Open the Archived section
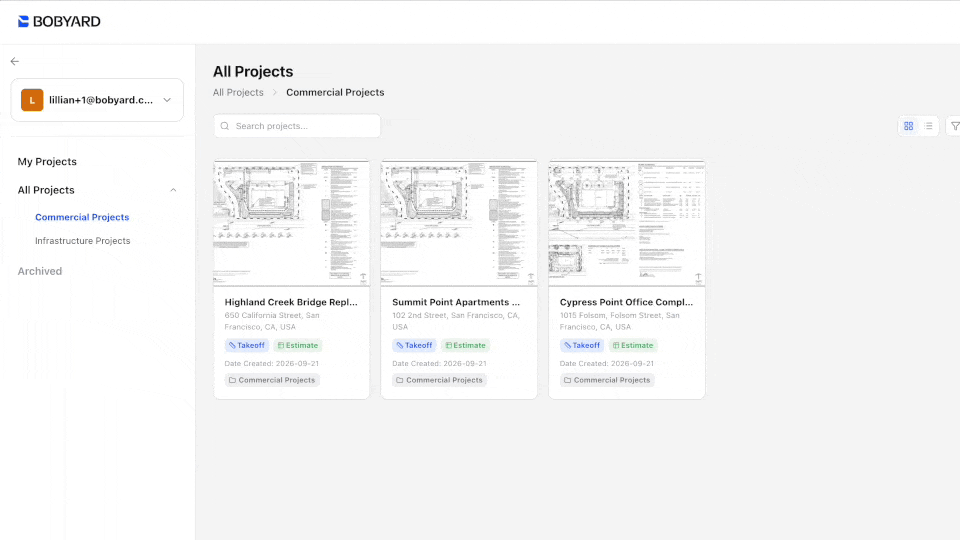Screen dimensions: 960x540 pyautogui.click(x=40, y=271)
